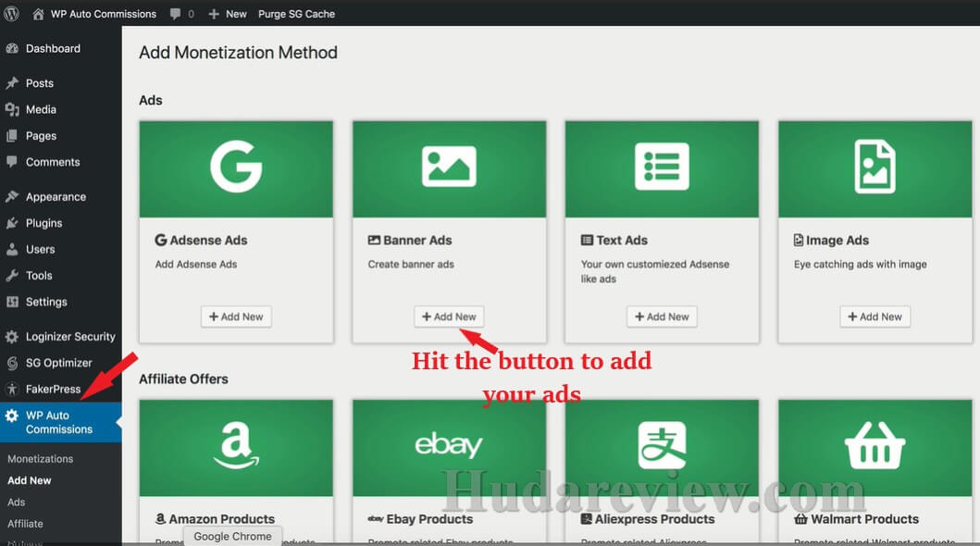The width and height of the screenshot is (980, 546).
Task: Click Add New under Image Ads
Action: click(x=875, y=316)
